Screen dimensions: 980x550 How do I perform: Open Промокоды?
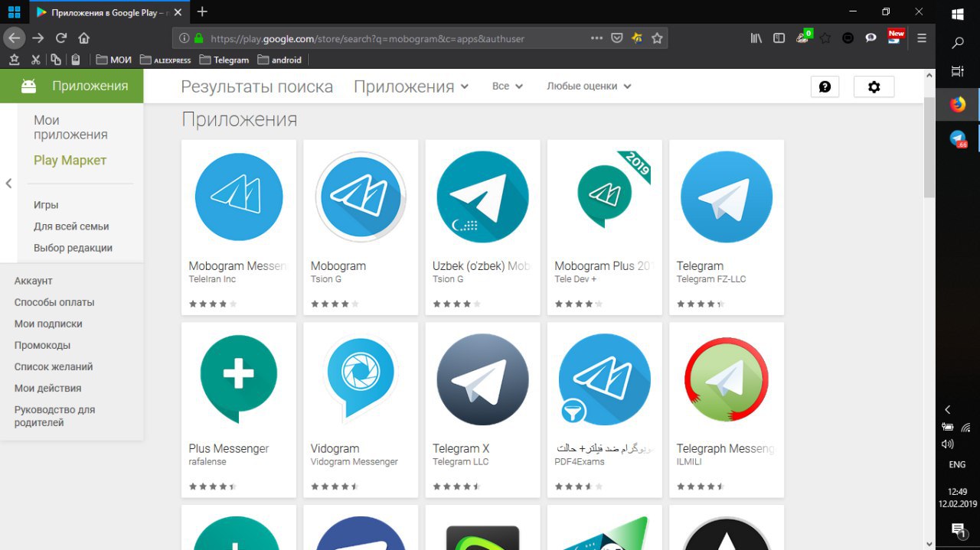point(42,345)
